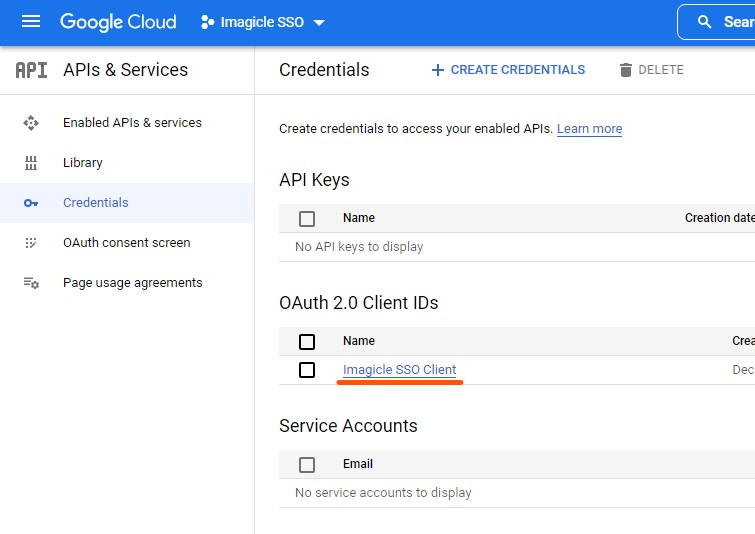Click the Credentials key icon

click(x=31, y=203)
